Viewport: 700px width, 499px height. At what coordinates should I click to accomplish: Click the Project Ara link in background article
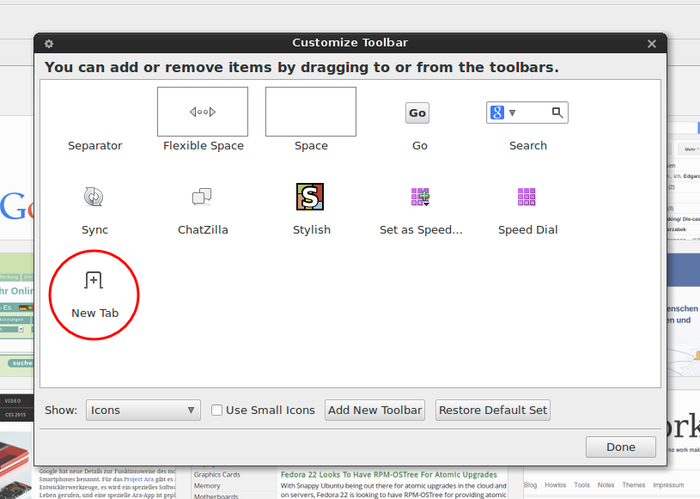[x=138, y=479]
